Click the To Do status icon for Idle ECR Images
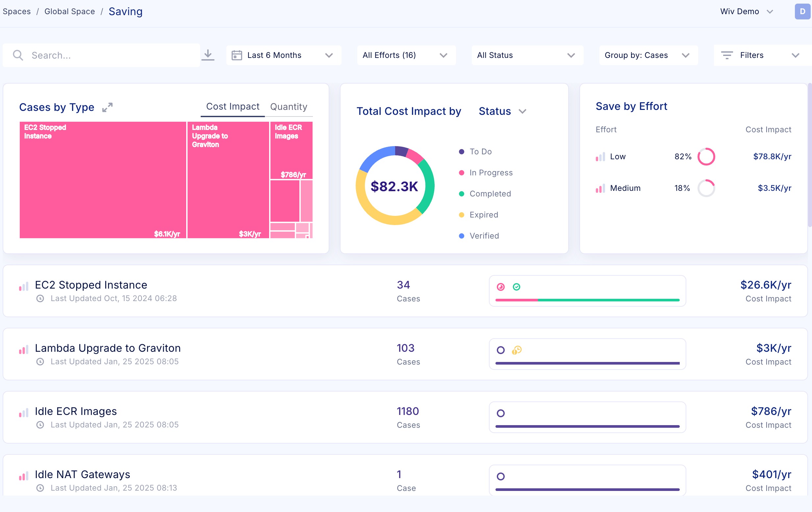The width and height of the screenshot is (812, 512). click(x=501, y=413)
